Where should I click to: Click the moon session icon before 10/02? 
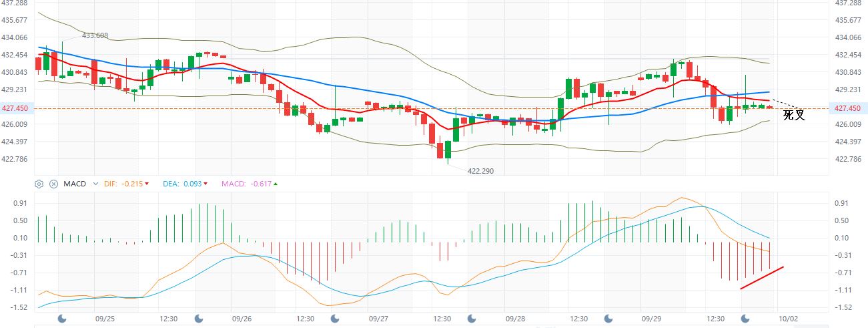pos(745,319)
